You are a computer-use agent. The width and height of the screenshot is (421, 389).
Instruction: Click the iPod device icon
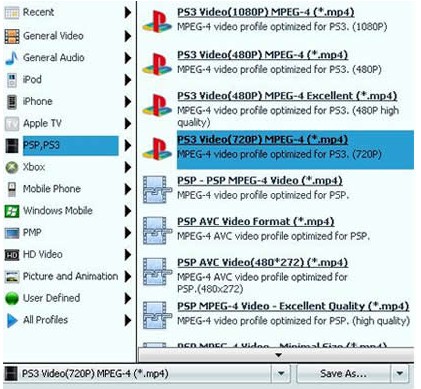[12, 80]
